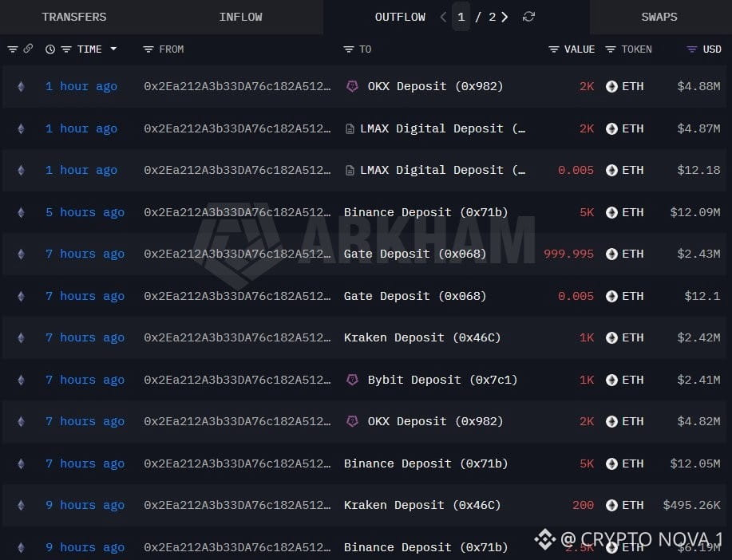Filter by USD column
732x560 pixels.
click(692, 49)
